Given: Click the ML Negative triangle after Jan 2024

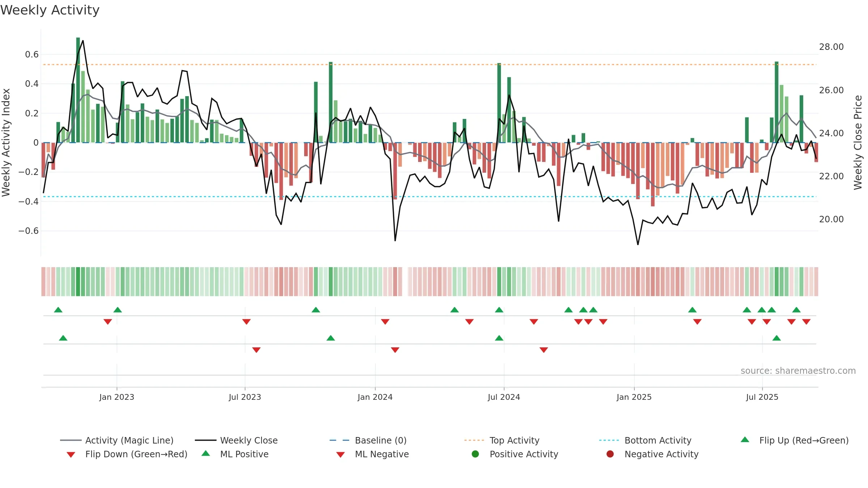Looking at the screenshot, I should [395, 350].
